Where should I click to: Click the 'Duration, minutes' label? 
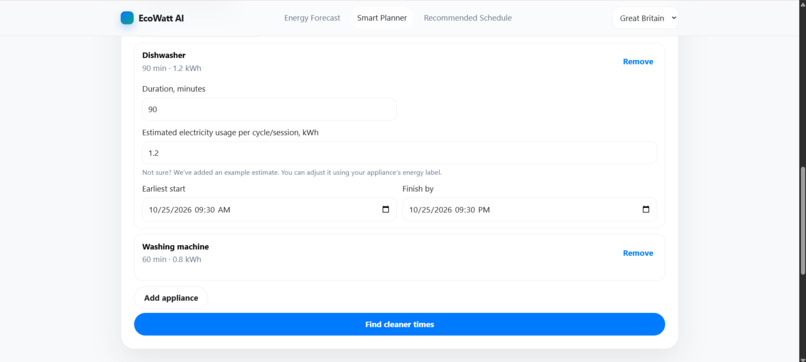[174, 89]
